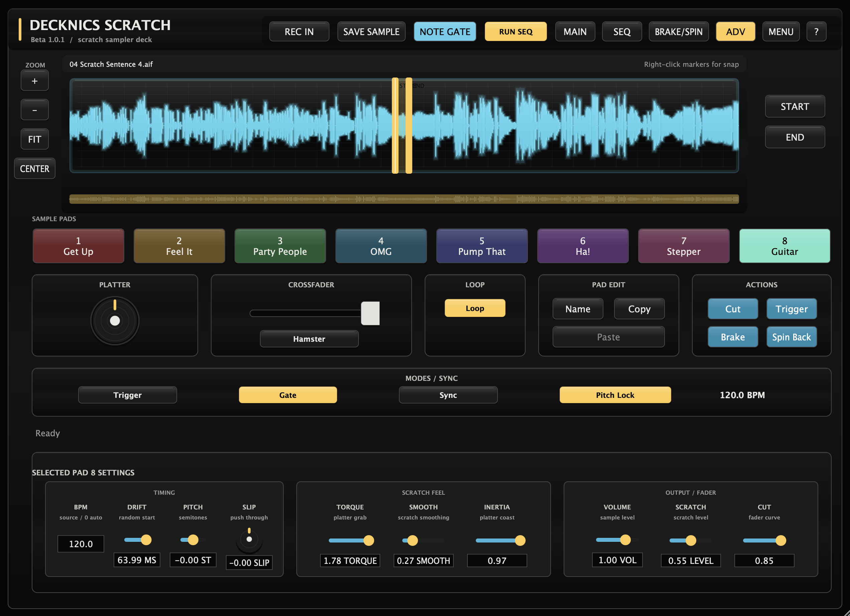Click the CUT fader curve slider
Viewport: 850px width, 616px height.
(764, 540)
